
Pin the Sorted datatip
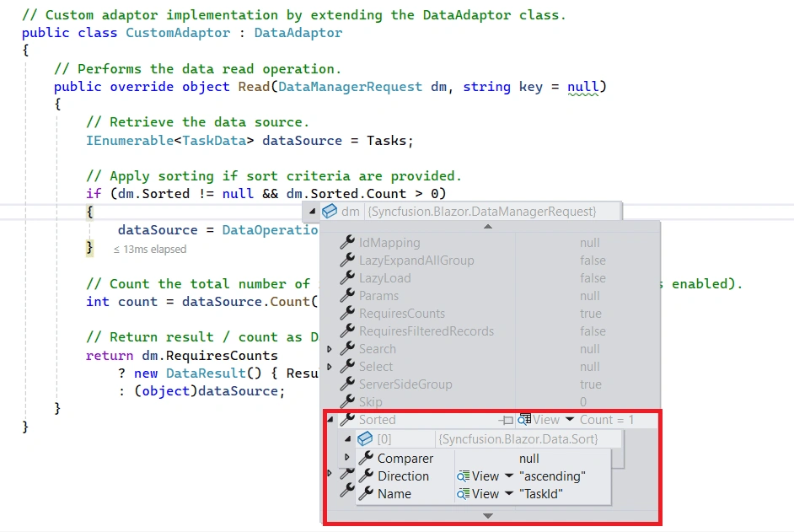(x=506, y=420)
